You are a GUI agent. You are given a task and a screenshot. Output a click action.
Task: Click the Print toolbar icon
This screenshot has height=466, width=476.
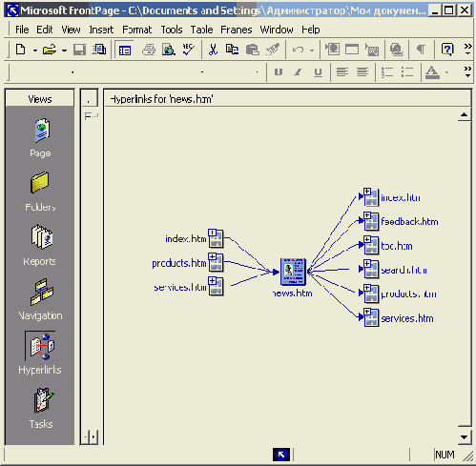click(148, 50)
